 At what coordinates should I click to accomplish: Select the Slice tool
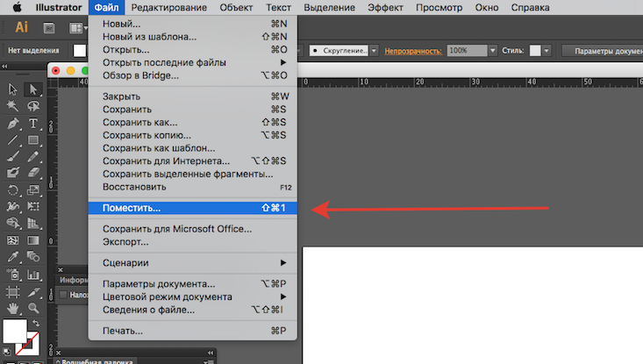point(33,292)
